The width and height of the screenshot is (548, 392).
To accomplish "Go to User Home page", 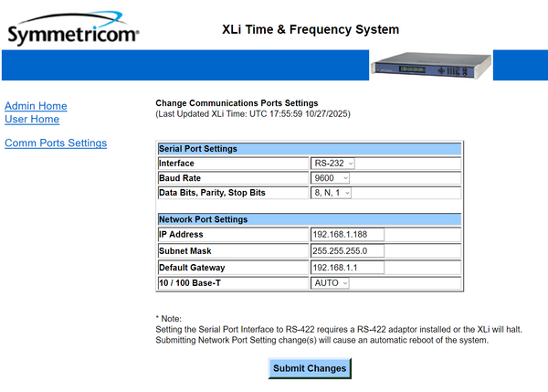I will point(32,120).
